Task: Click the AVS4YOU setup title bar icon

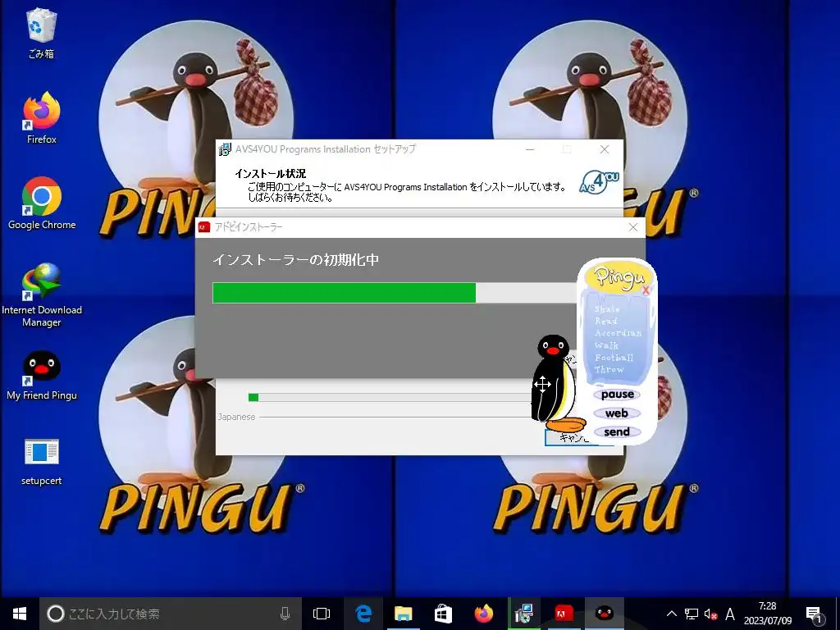Action: 225,149
